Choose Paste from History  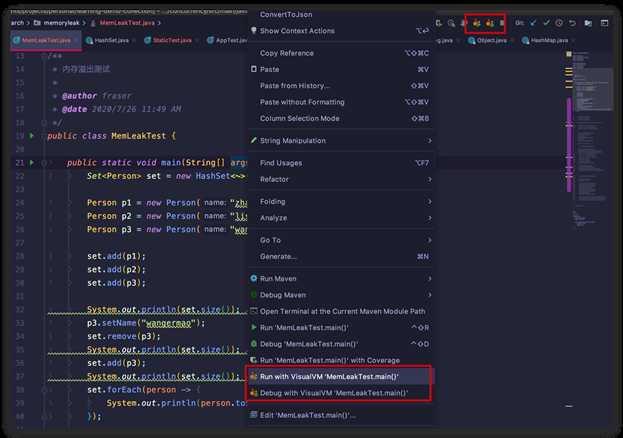click(341, 85)
